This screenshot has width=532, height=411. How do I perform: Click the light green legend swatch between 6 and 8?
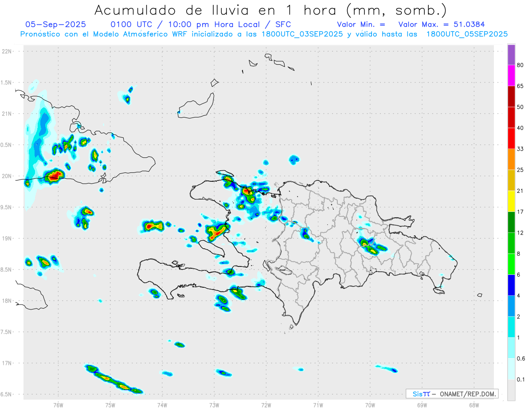point(511,264)
